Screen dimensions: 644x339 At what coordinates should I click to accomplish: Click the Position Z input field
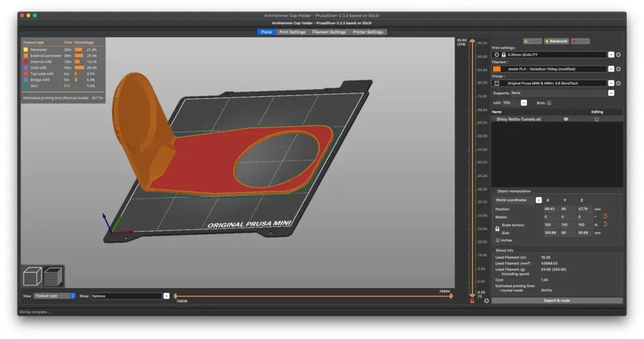tap(585, 209)
